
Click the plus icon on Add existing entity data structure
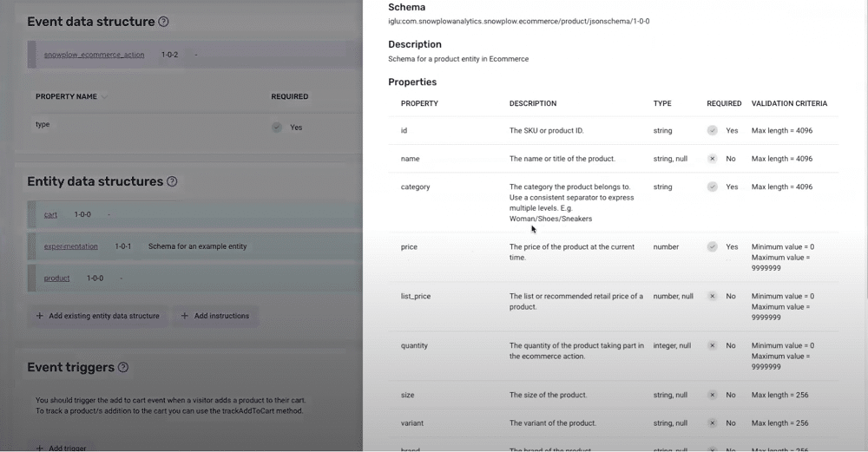[x=39, y=316]
